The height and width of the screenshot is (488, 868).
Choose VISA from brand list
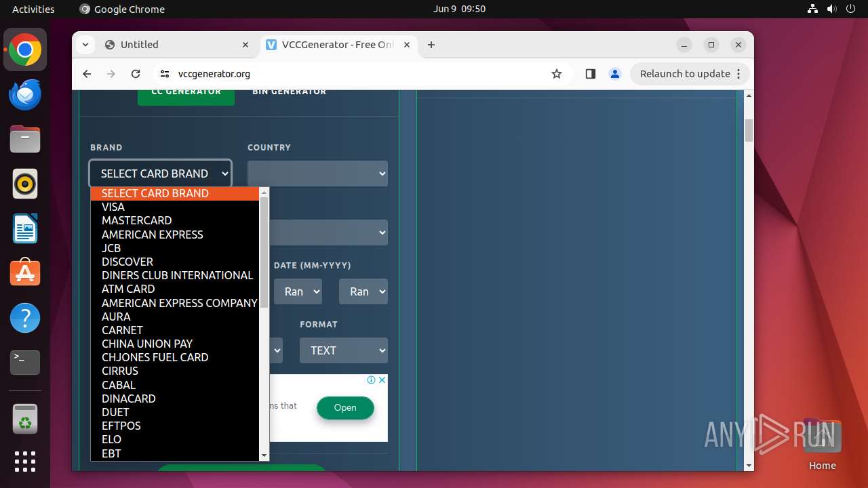[175, 207]
